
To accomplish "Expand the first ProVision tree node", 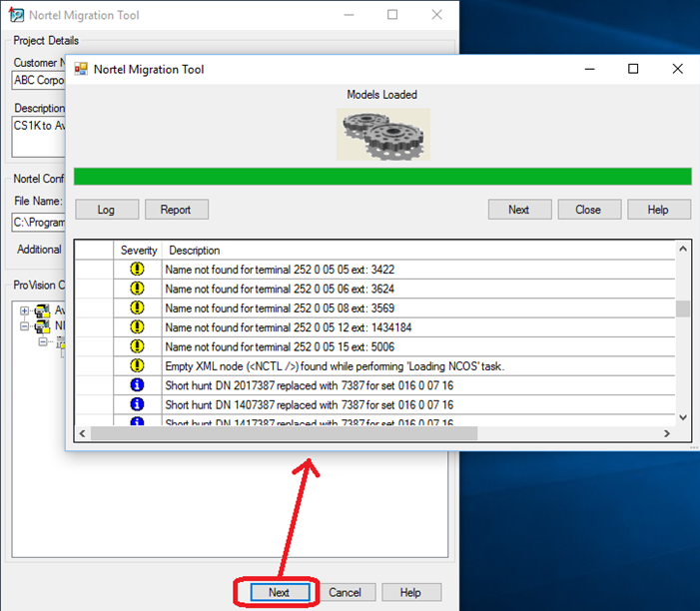I will [25, 310].
